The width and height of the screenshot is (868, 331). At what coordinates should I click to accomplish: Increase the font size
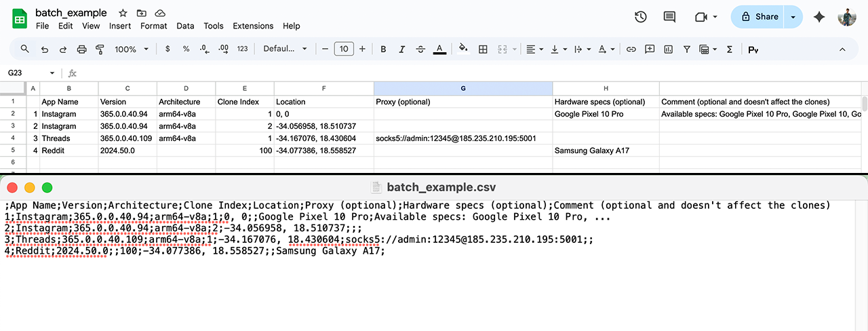tap(362, 49)
